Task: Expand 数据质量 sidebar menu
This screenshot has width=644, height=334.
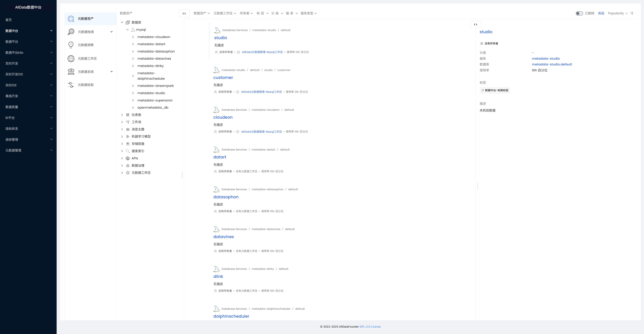Action: [28, 107]
